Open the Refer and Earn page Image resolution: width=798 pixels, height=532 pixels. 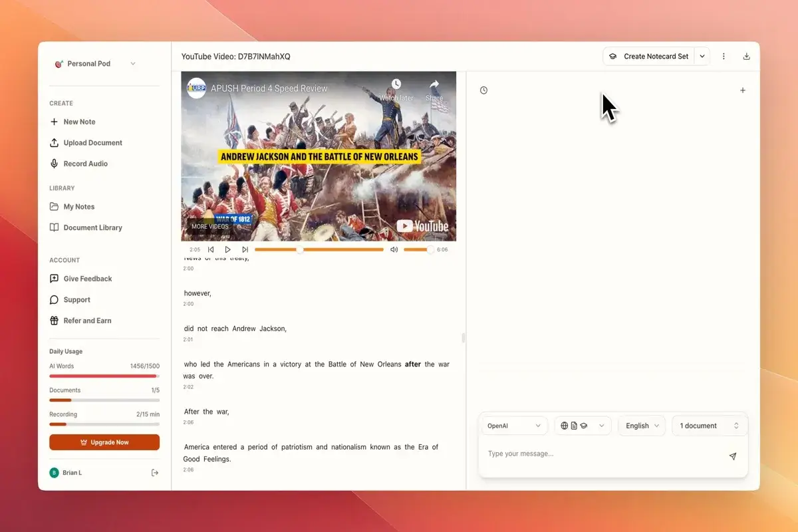[x=87, y=321]
